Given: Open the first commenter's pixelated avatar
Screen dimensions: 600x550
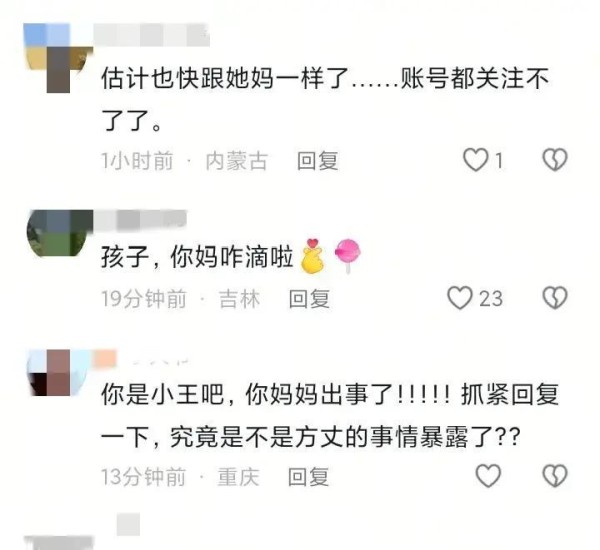Looking at the screenshot, I should 58,58.
